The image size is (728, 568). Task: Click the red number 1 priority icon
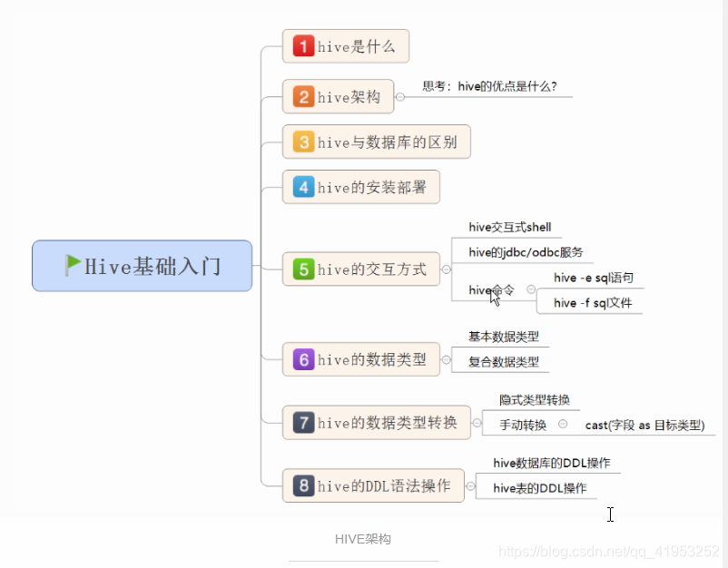tap(304, 46)
